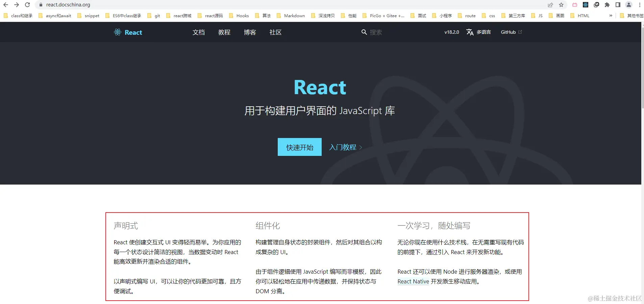
Task: View site info via the lock icon
Action: tap(41, 5)
